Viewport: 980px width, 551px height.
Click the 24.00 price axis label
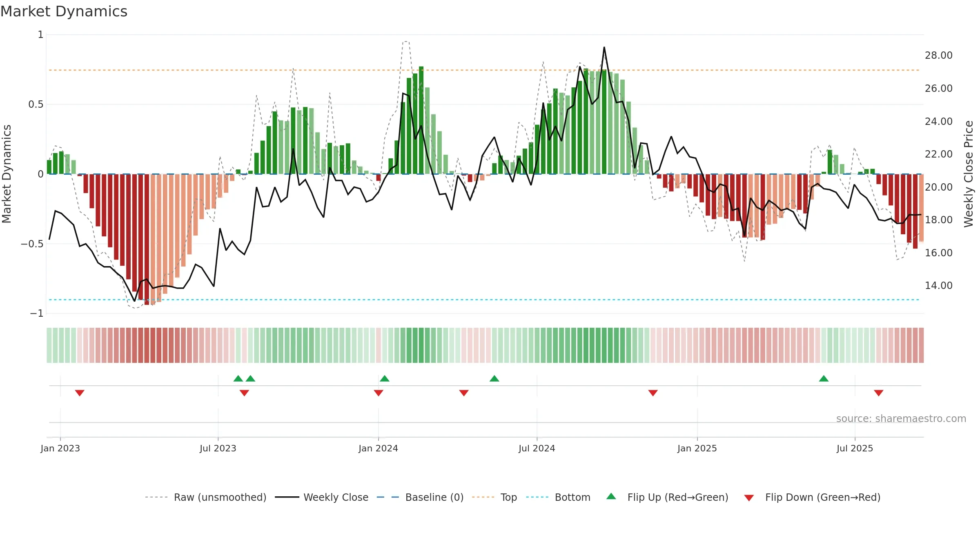click(x=939, y=121)
